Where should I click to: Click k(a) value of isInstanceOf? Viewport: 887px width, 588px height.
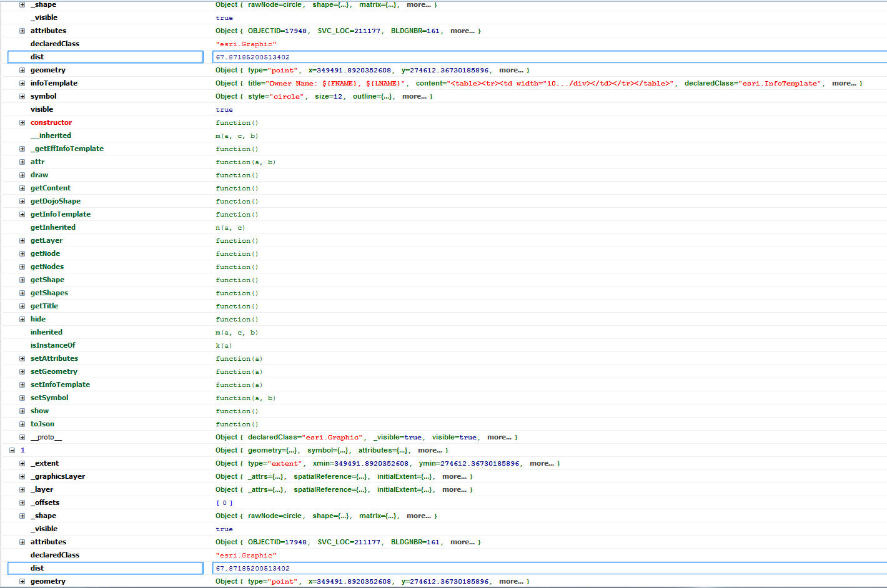(224, 345)
